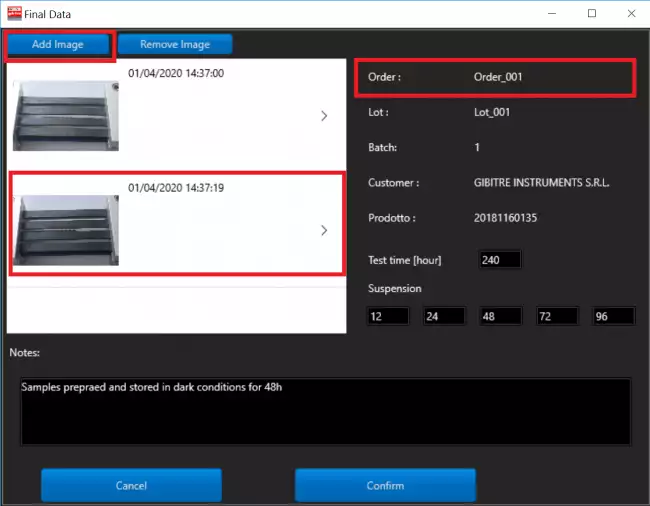
Task: Click the Final Data app icon
Action: [14, 14]
